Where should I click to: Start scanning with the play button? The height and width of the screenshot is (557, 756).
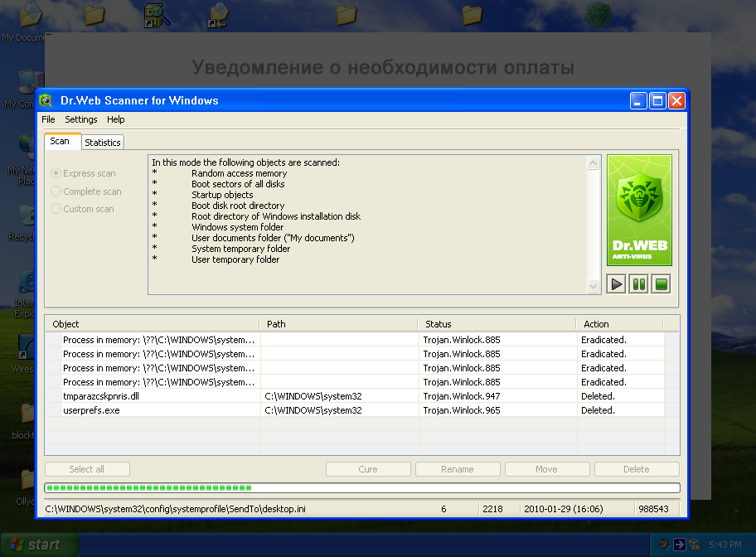coord(616,284)
